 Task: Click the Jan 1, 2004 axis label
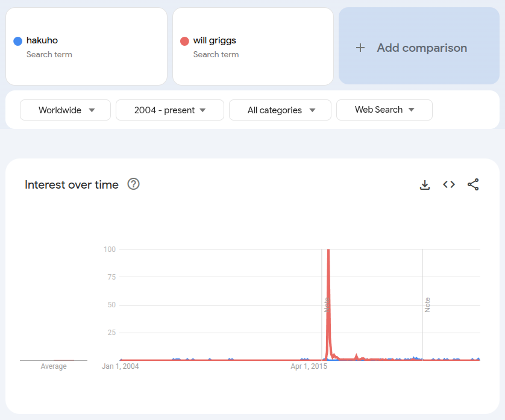(x=120, y=366)
